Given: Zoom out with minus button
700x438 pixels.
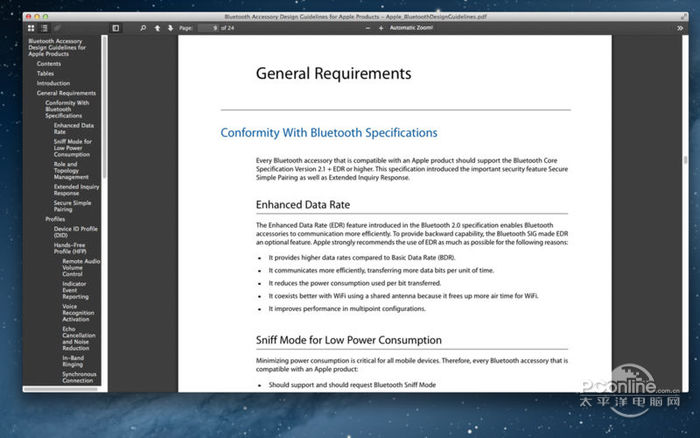Looking at the screenshot, I should (x=368, y=28).
